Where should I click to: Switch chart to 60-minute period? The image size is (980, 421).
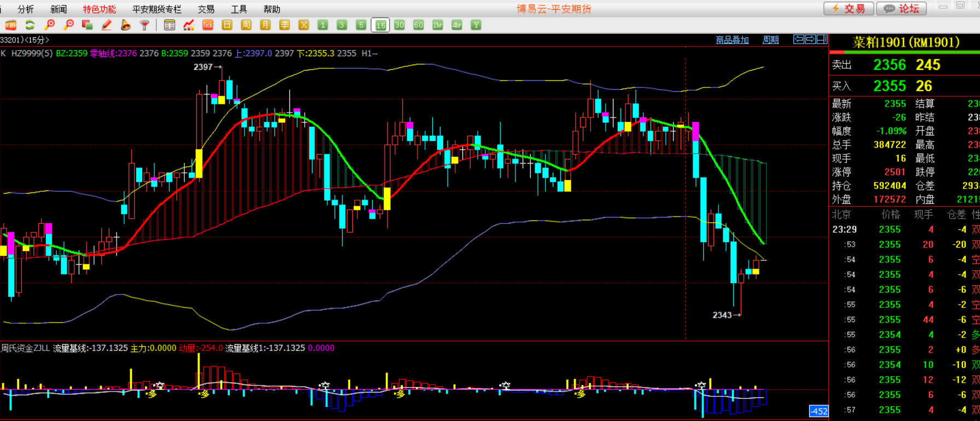coord(419,25)
